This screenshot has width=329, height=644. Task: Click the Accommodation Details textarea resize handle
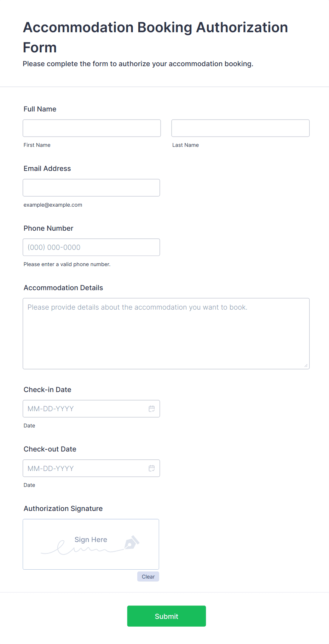point(306,366)
